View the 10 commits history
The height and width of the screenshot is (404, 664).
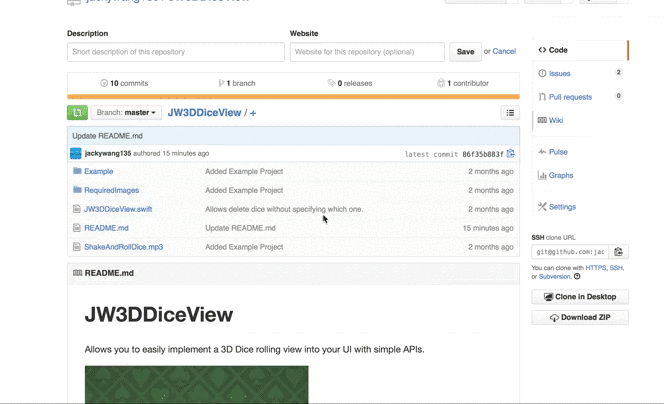pyautogui.click(x=124, y=83)
